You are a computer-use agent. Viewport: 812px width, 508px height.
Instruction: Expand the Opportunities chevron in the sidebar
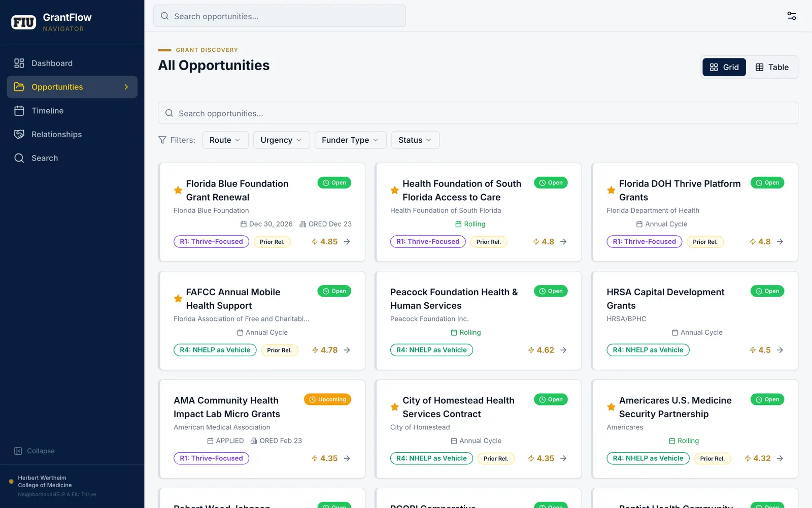[x=126, y=87]
